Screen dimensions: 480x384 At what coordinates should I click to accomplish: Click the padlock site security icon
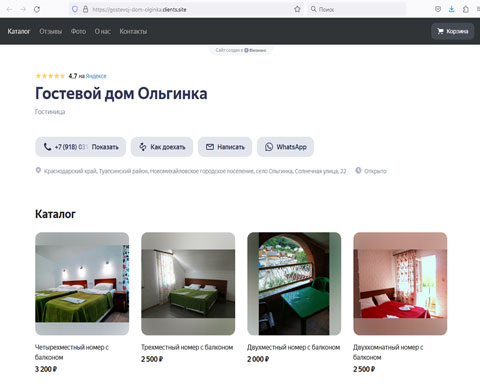pos(85,9)
